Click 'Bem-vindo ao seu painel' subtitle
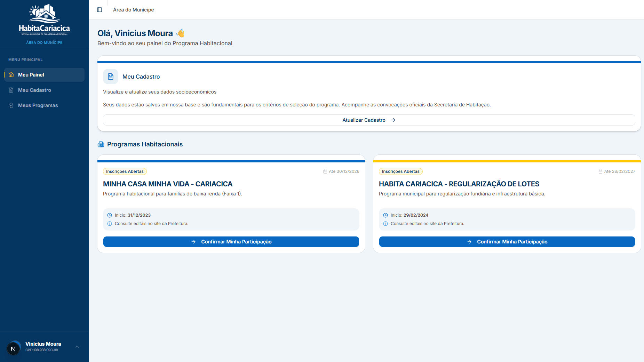 [165, 43]
